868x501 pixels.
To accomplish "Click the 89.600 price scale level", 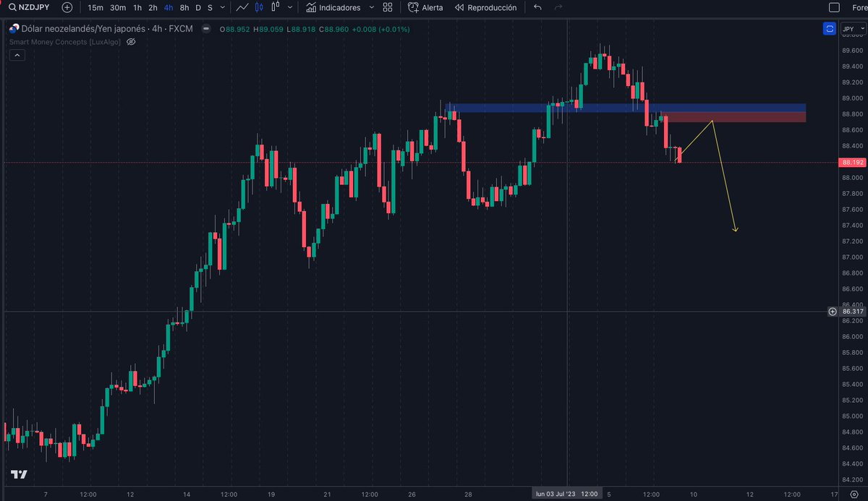I will point(852,51).
